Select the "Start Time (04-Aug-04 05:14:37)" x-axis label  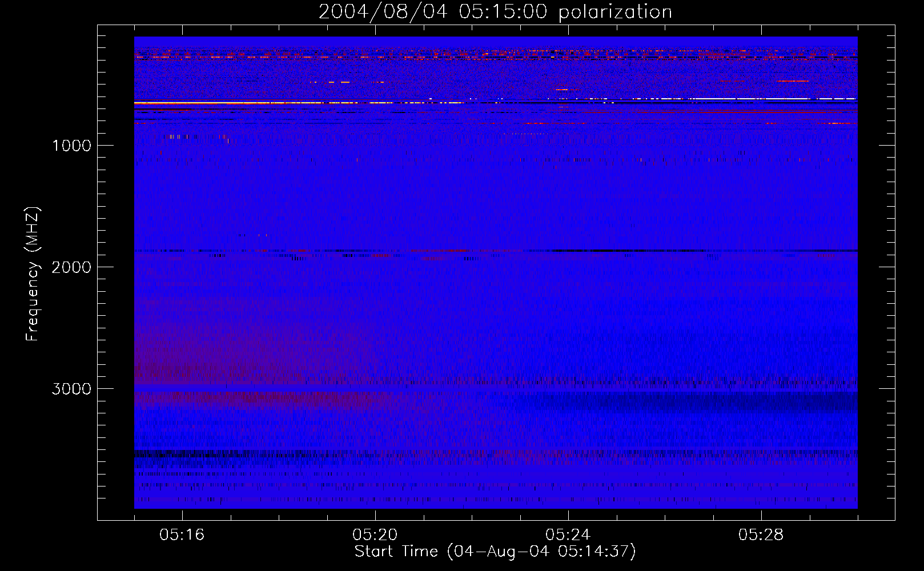tap(495, 552)
